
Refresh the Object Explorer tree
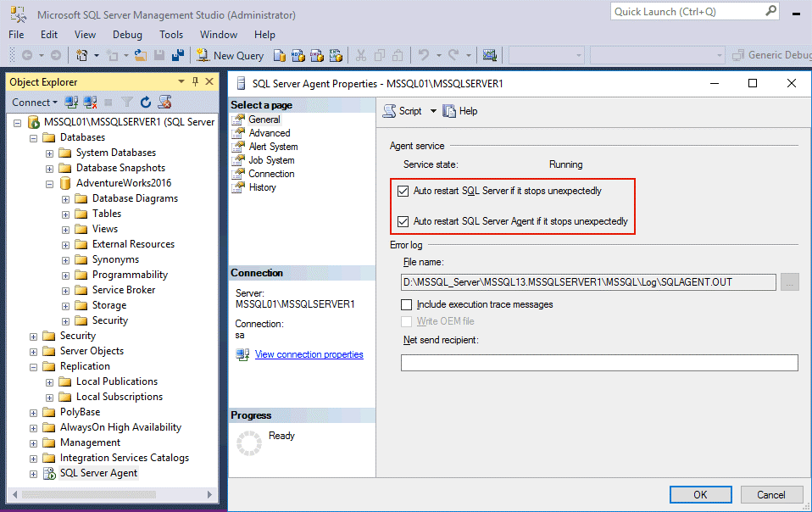(x=146, y=102)
